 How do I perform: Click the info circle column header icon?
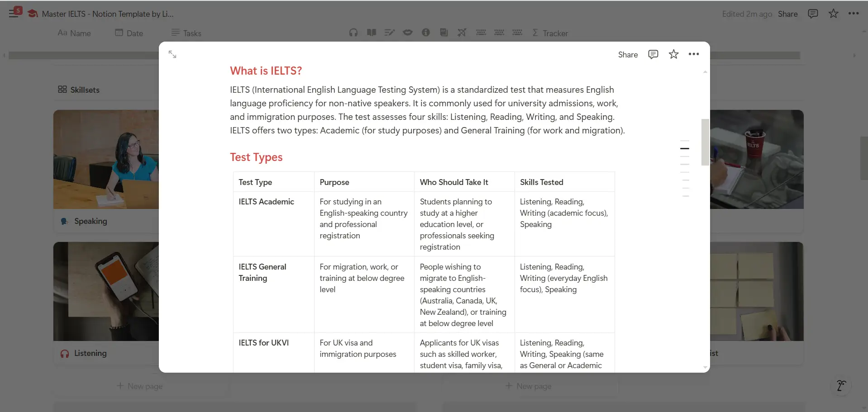tap(426, 33)
